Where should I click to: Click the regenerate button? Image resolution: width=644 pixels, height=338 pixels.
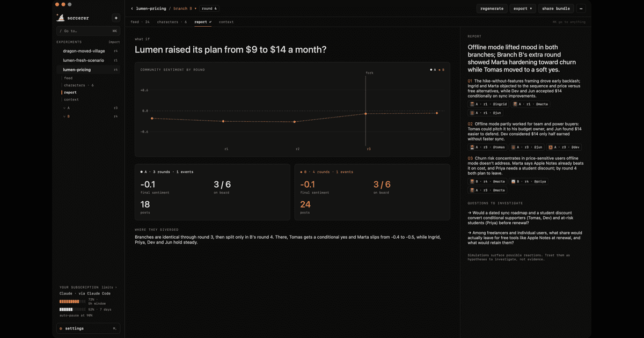(x=492, y=9)
